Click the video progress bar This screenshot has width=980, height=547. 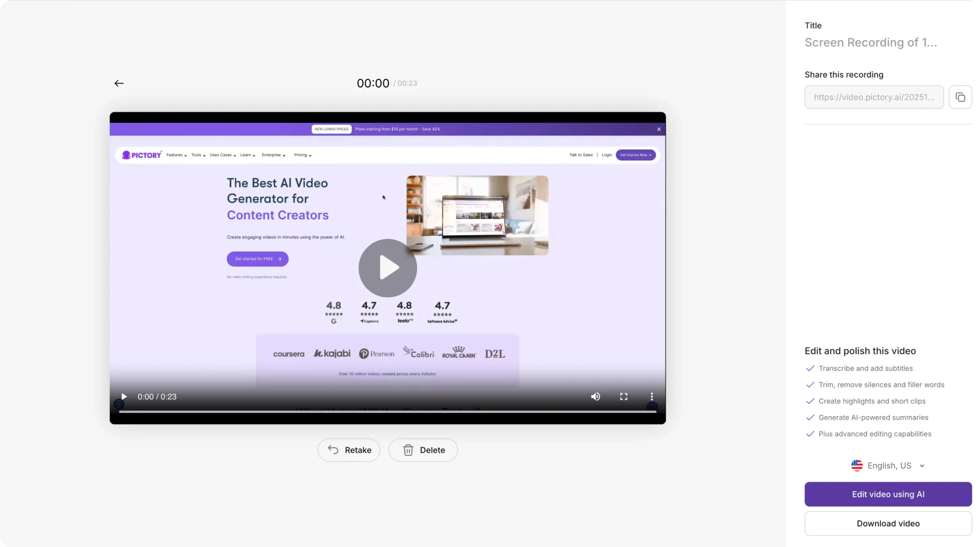387,412
